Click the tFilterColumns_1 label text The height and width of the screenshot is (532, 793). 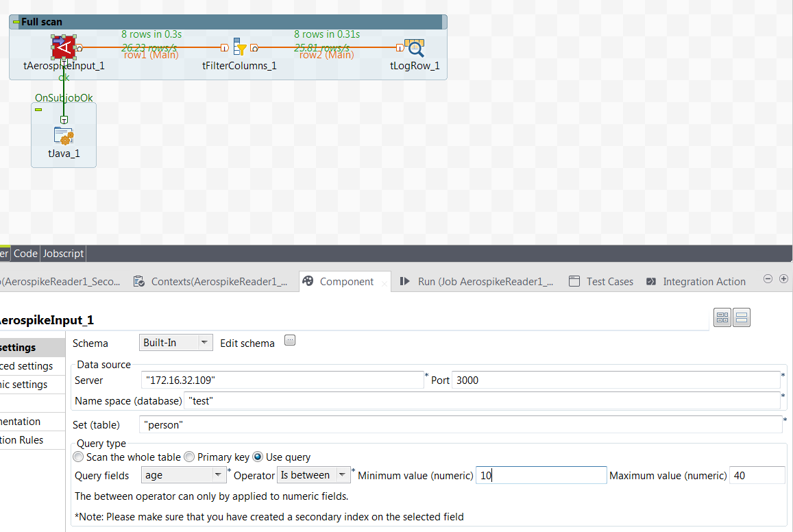tap(239, 66)
